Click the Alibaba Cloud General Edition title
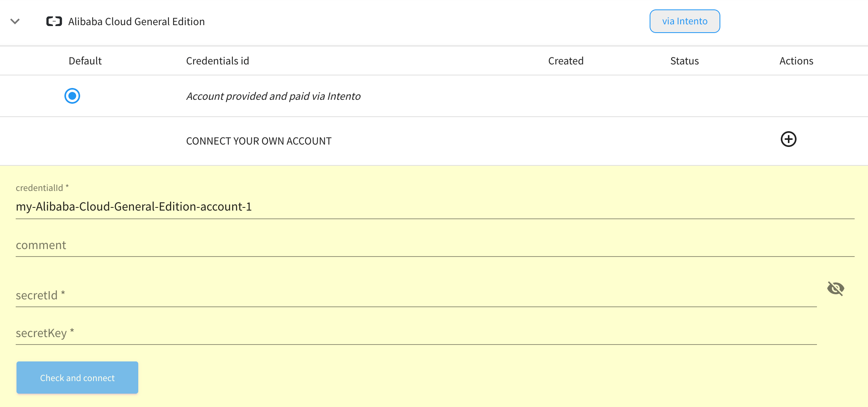This screenshot has height=407, width=868. click(x=136, y=22)
